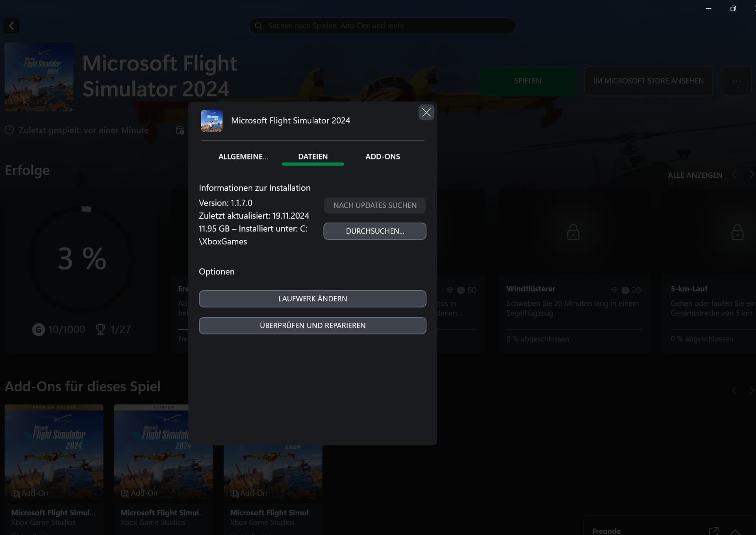Click the right arrow next to Alle anzeigen
This screenshot has height=535, width=756.
(x=752, y=175)
